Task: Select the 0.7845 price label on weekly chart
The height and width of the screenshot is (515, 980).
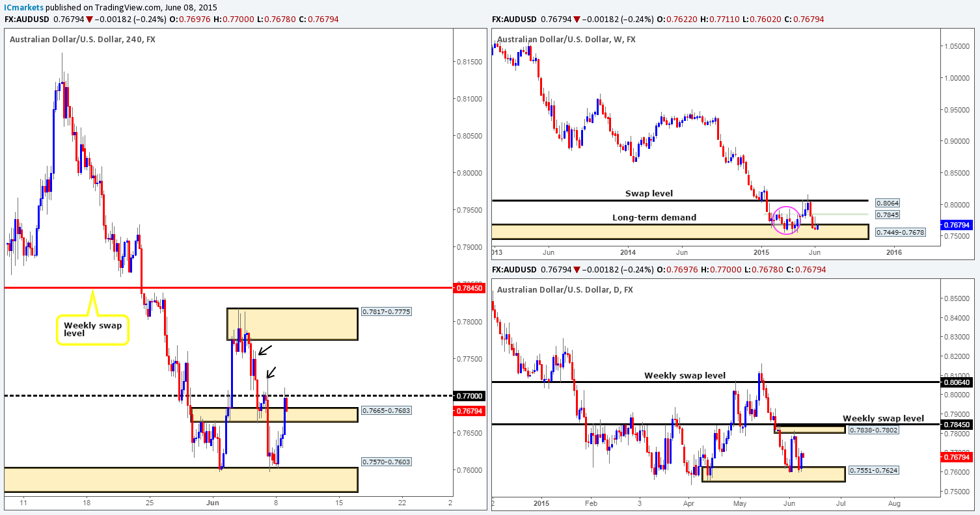Action: 888,215
